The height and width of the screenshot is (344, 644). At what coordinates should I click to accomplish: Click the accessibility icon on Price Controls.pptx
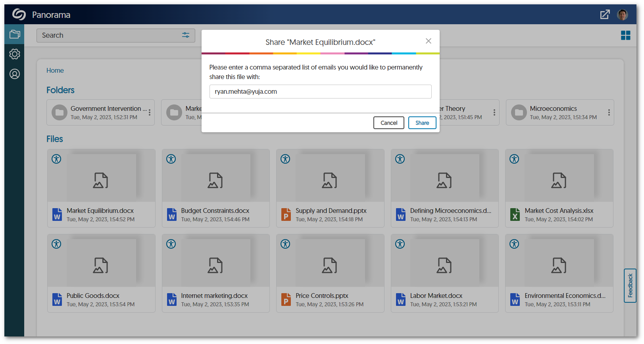pyautogui.click(x=285, y=244)
